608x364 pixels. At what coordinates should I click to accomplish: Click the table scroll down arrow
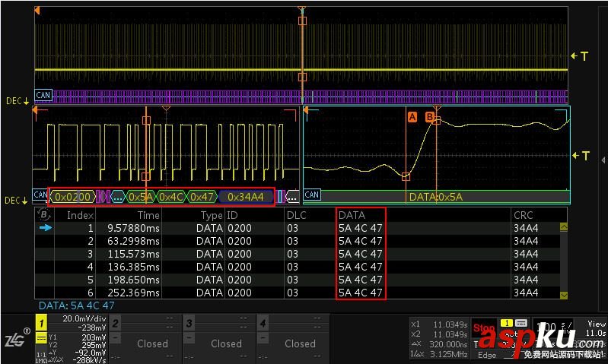click(x=564, y=295)
